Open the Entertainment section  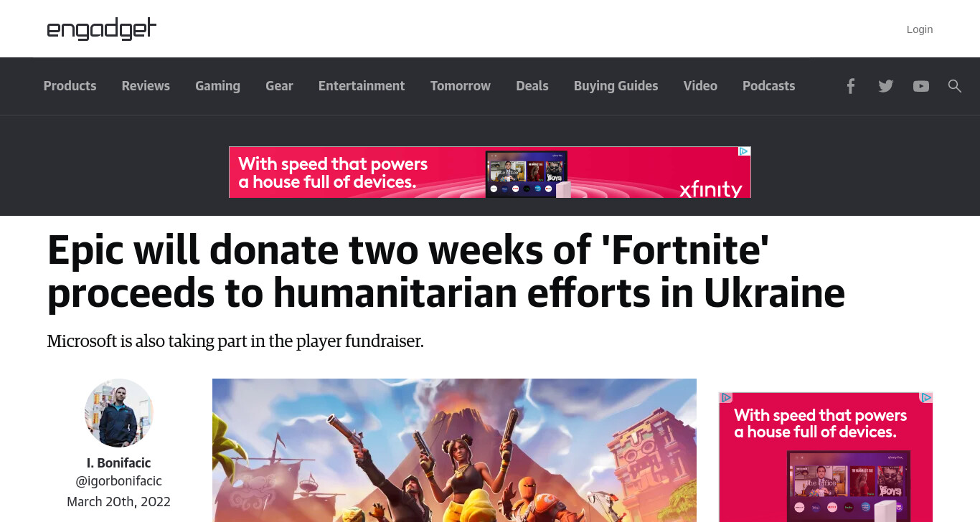coord(362,86)
